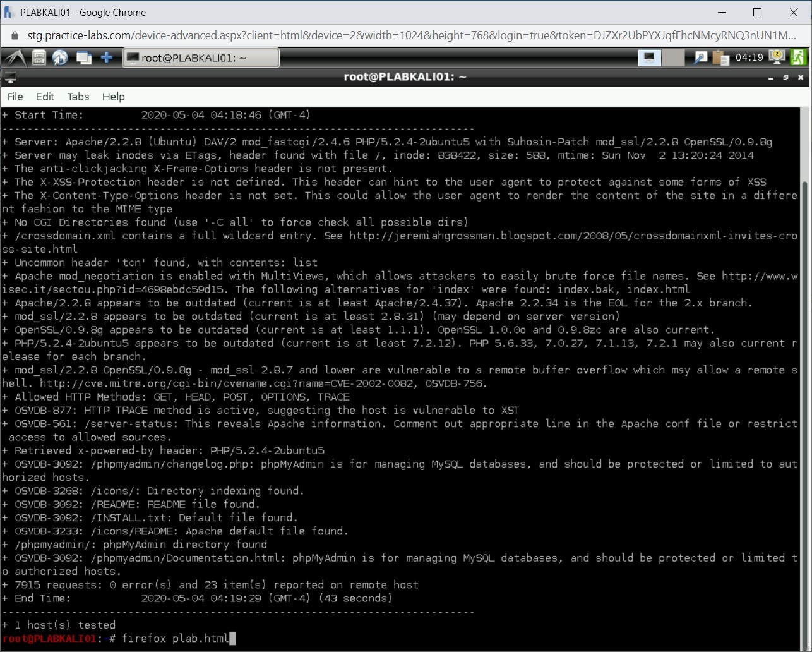Select root@PLABKALI01 taskbar window button

click(x=200, y=58)
